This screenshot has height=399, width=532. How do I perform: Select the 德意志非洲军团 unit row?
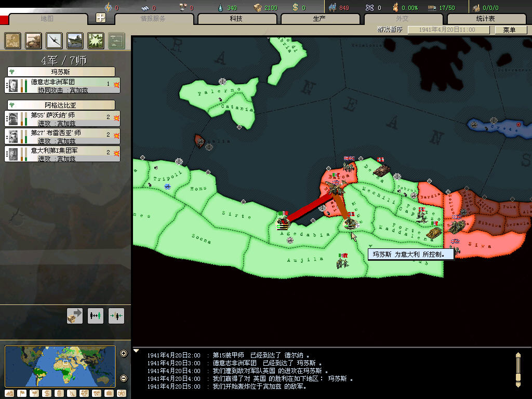tap(62, 86)
